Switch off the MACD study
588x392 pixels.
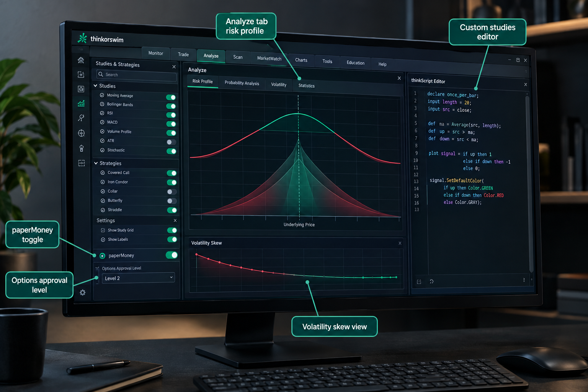[171, 124]
